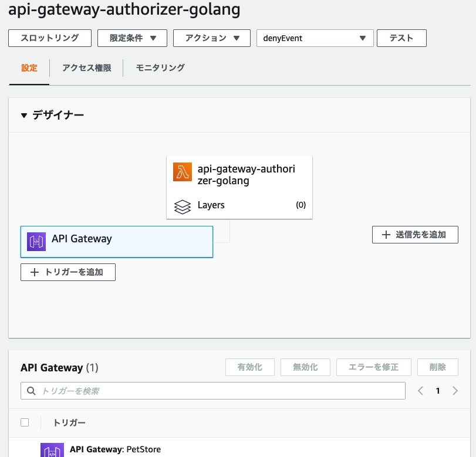This screenshot has height=457, width=476.
Task: Switch to the アクセス権限 tab
Action: pyautogui.click(x=86, y=67)
